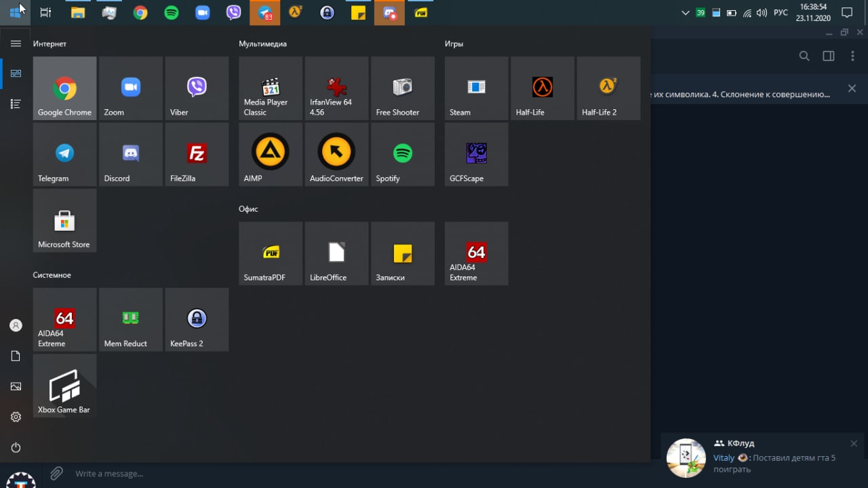
Task: Launch the LibreOffice tile
Action: click(337, 253)
